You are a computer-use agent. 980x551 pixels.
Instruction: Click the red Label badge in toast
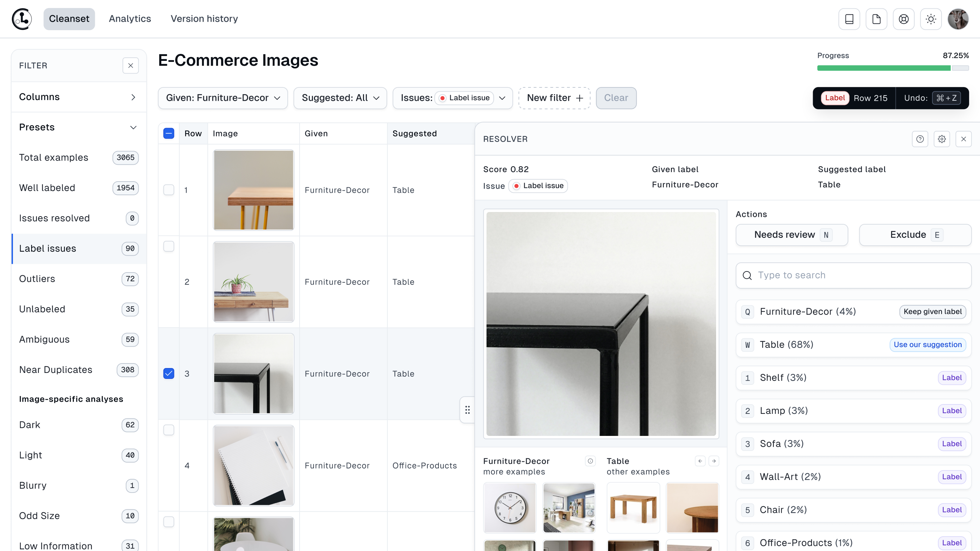(x=835, y=98)
